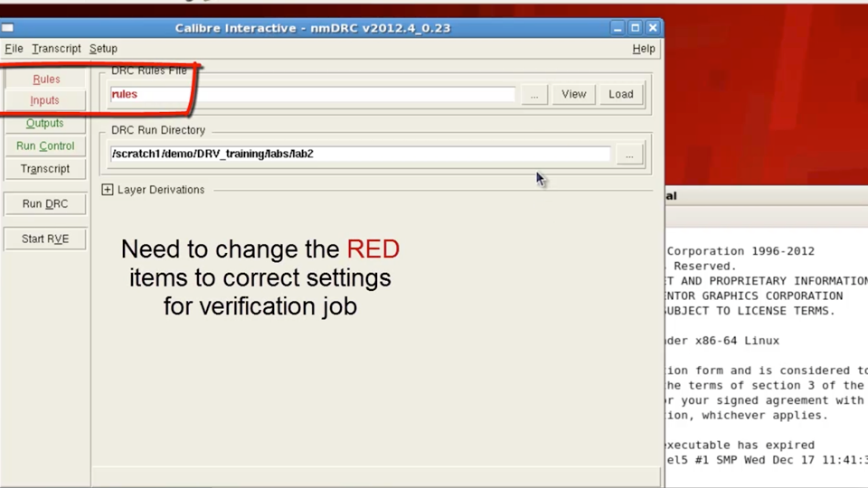The width and height of the screenshot is (868, 488).
Task: Click the DRC Rules File input field
Action: click(312, 94)
